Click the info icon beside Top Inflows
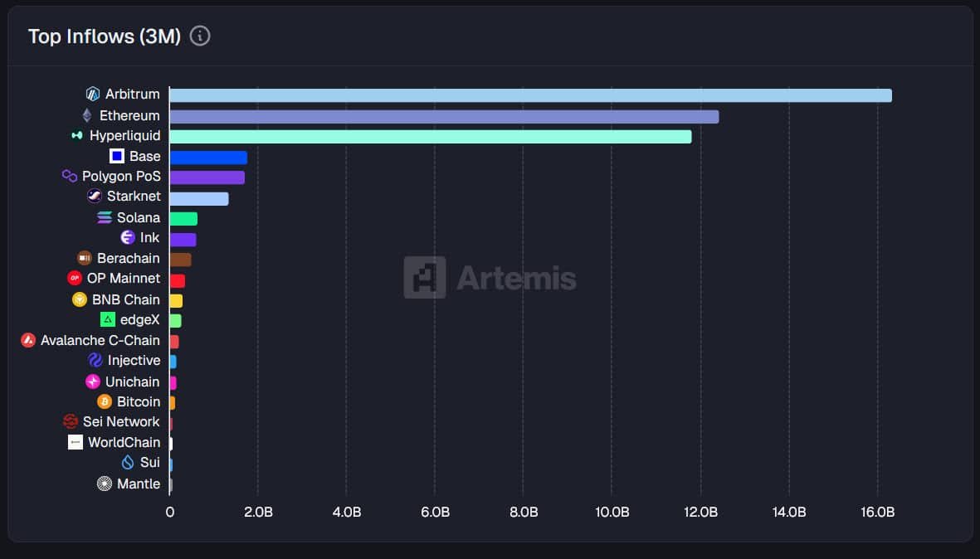 (200, 36)
